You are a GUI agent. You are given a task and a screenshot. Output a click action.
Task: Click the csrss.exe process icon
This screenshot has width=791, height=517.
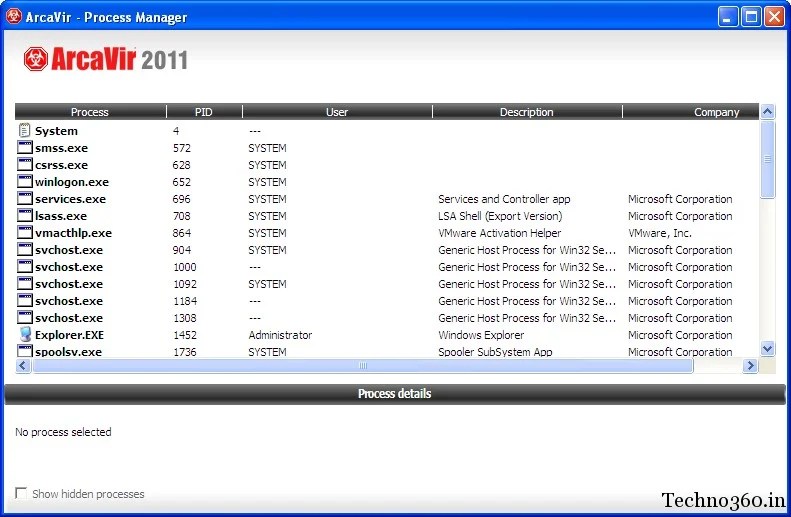[x=25, y=164]
